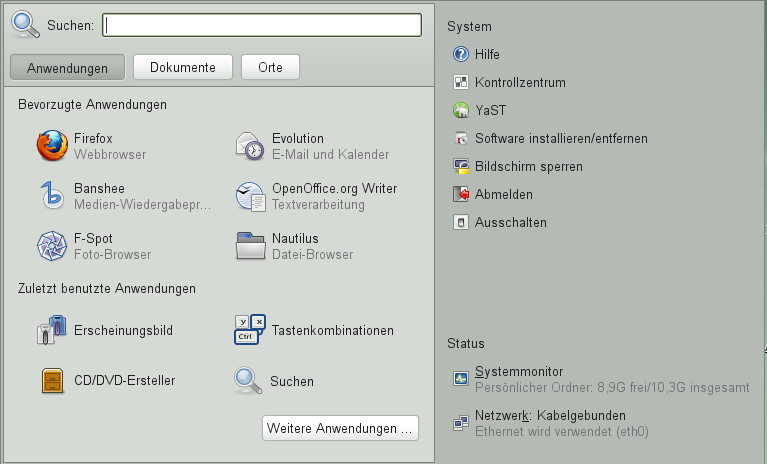Open Evolution mail and calendar icon

tap(249, 146)
